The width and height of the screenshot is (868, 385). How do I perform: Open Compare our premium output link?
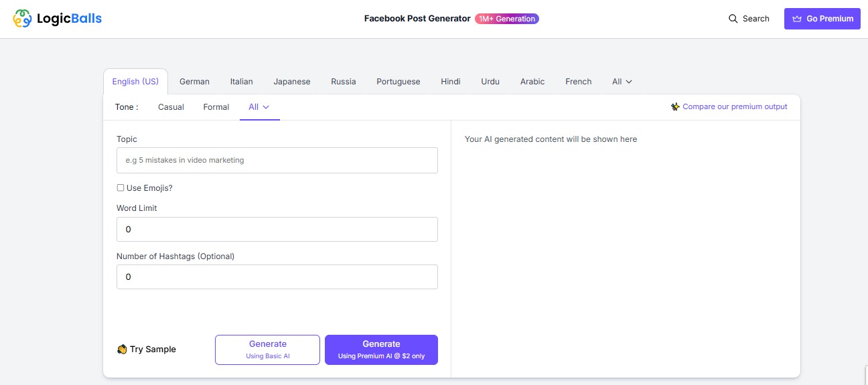pyautogui.click(x=735, y=107)
